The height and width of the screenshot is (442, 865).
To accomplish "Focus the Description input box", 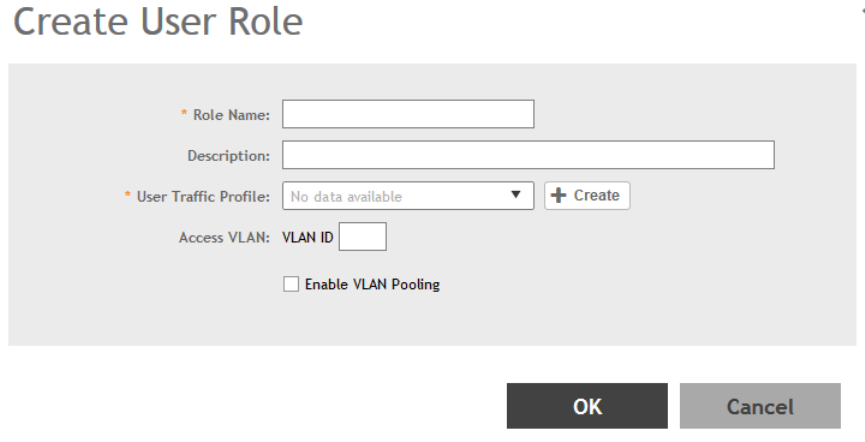I will (x=528, y=156).
